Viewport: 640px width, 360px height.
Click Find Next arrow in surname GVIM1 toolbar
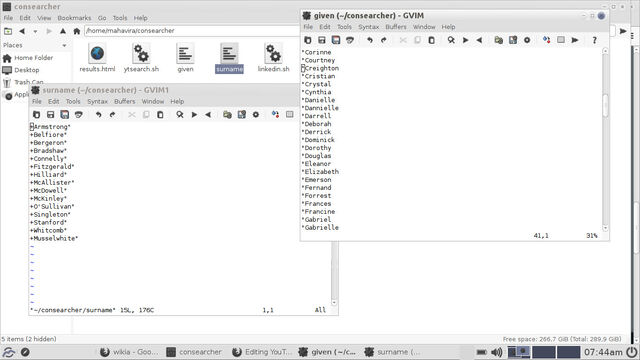pyautogui.click(x=194, y=115)
